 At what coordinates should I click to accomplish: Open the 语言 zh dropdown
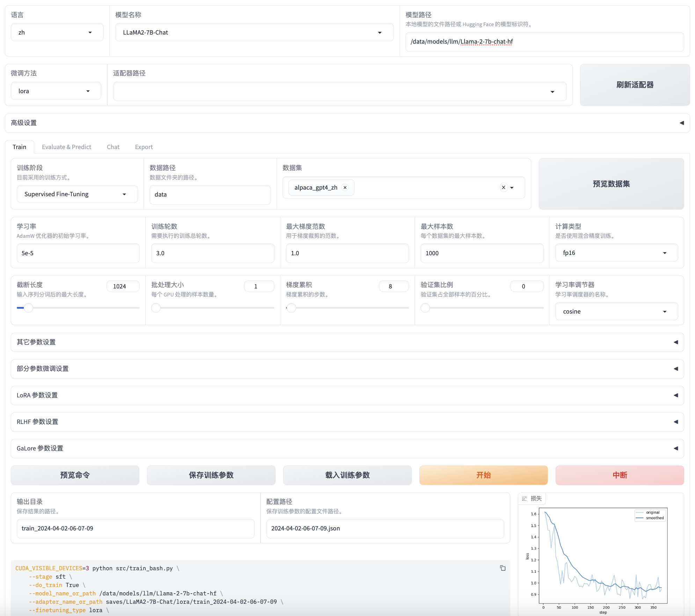coord(57,32)
